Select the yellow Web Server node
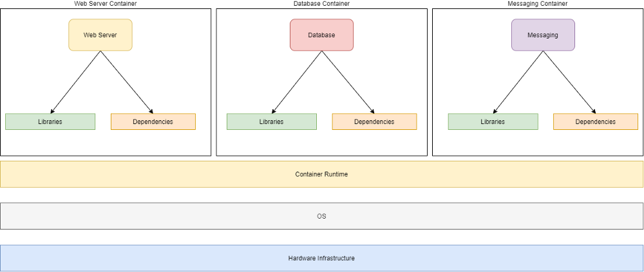Image resolution: width=644 pixels, height=272 pixels. pos(100,35)
